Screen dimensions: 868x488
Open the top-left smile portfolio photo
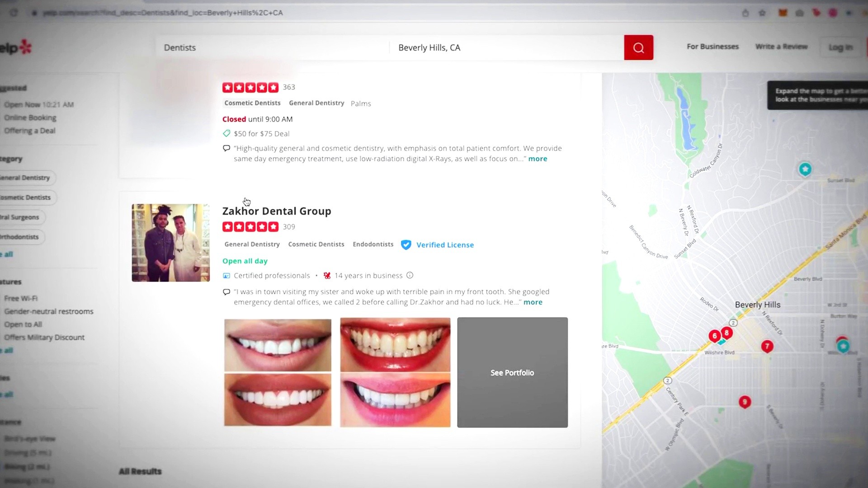pyautogui.click(x=278, y=345)
